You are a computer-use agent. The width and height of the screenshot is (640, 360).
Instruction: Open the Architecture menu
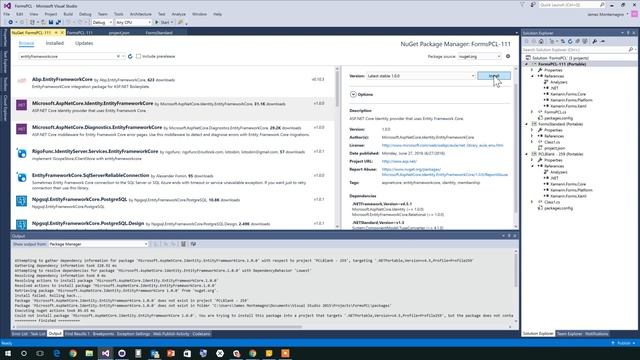point(140,14)
